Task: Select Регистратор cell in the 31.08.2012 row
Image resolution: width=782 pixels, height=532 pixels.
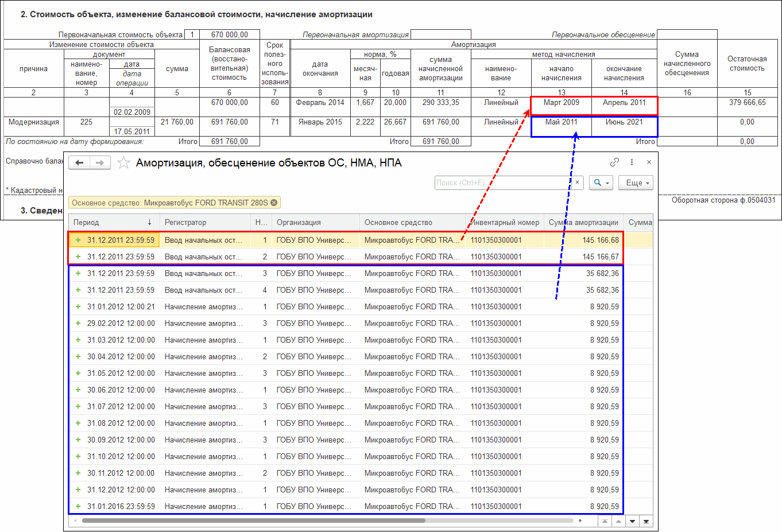Action: 205,423
